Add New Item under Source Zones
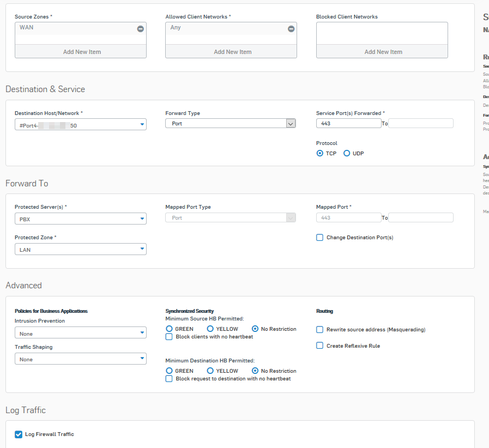The height and width of the screenshot is (448, 489). click(81, 51)
